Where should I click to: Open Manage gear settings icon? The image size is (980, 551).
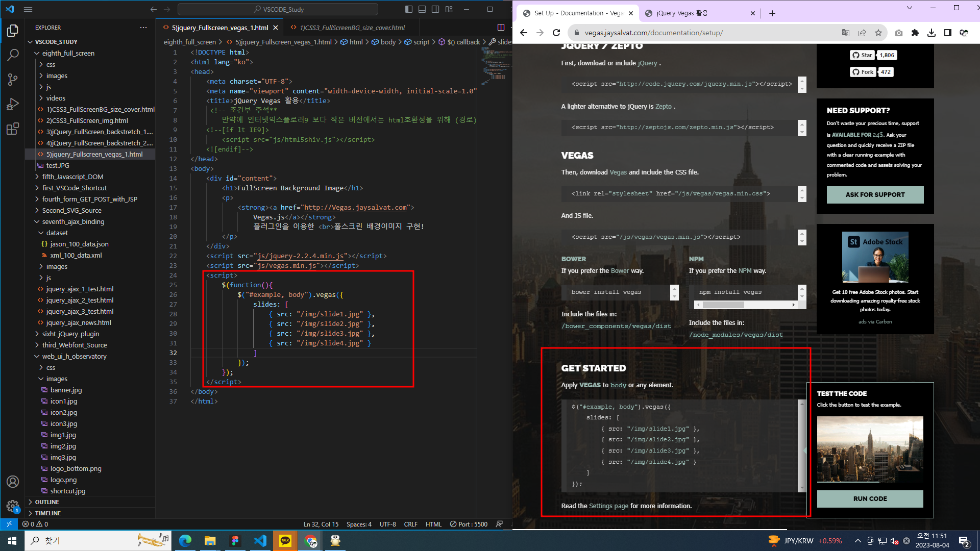pos(13,506)
